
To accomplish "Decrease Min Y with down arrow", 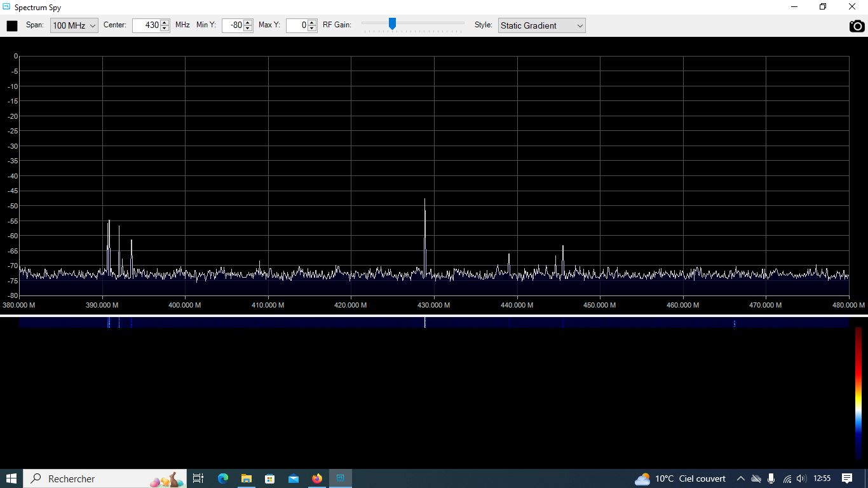I will [x=248, y=29].
